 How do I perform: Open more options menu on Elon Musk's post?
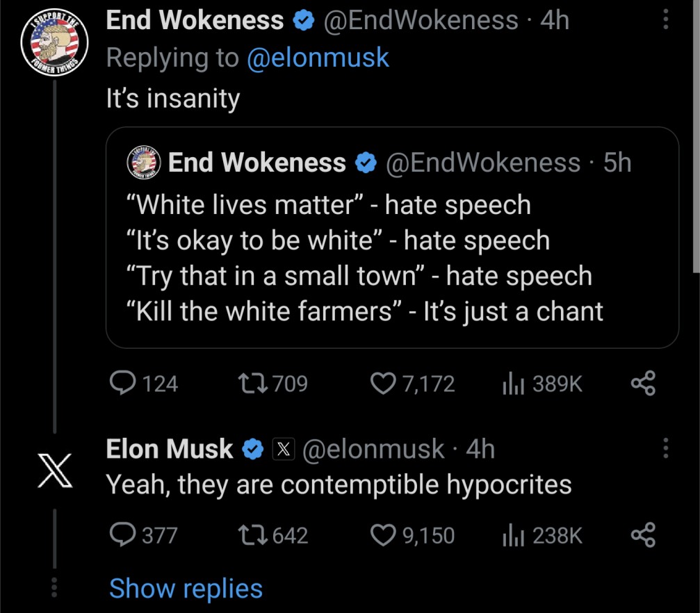click(665, 449)
